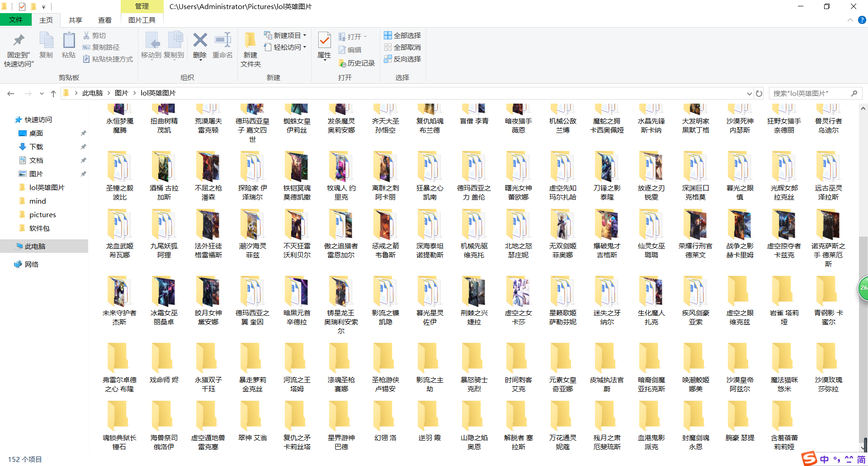Click the 重命名 ribbon icon

click(x=223, y=40)
